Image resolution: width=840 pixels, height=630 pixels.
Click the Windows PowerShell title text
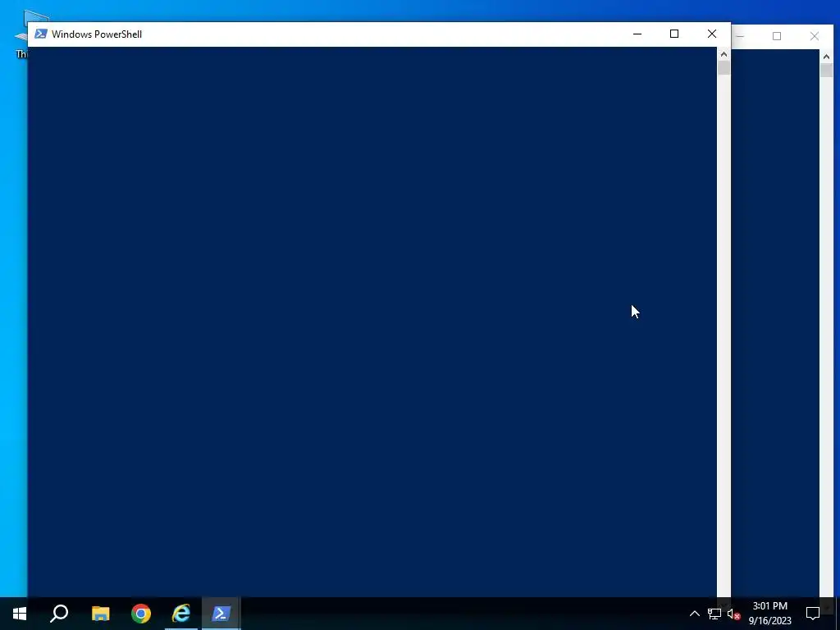point(97,34)
